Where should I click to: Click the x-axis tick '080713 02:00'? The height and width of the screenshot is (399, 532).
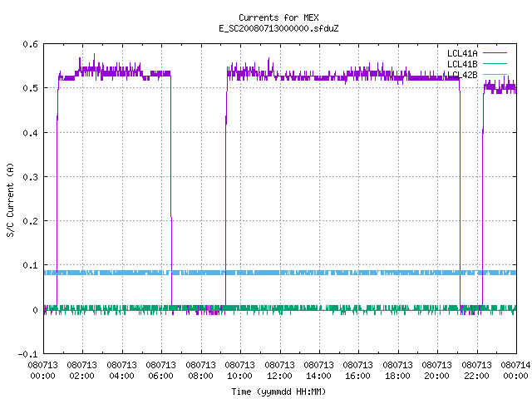(x=81, y=371)
